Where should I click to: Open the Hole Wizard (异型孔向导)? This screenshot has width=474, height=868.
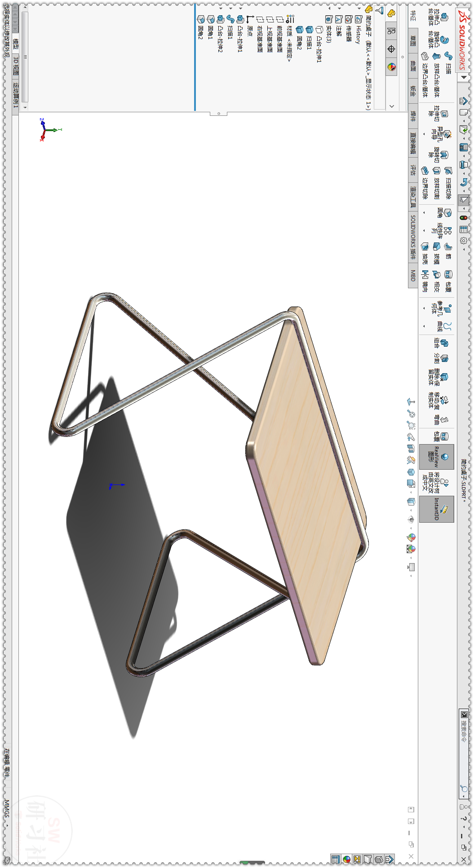point(441,134)
